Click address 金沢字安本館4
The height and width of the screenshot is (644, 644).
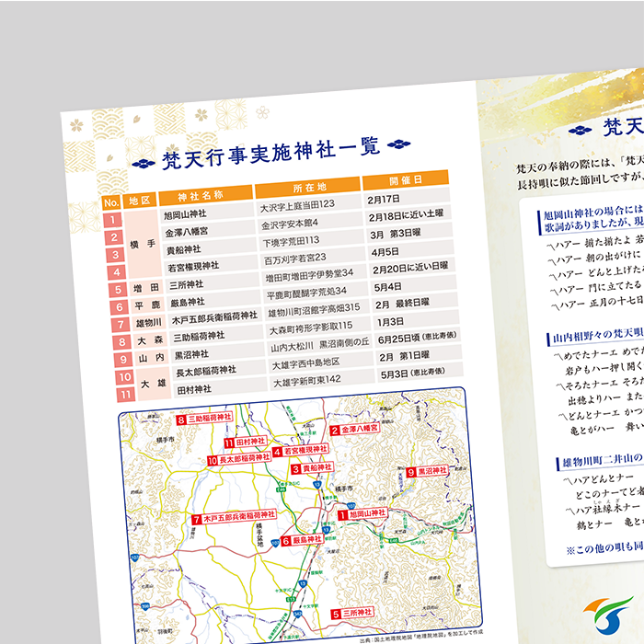pyautogui.click(x=290, y=224)
